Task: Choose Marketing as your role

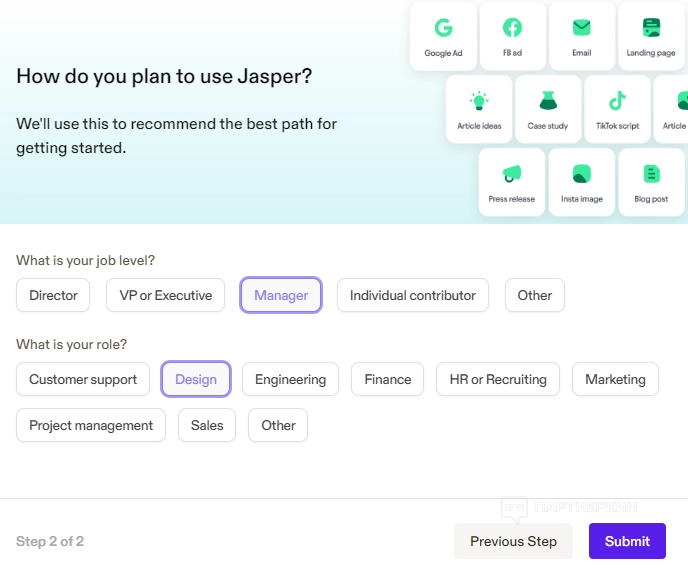Action: pos(615,379)
